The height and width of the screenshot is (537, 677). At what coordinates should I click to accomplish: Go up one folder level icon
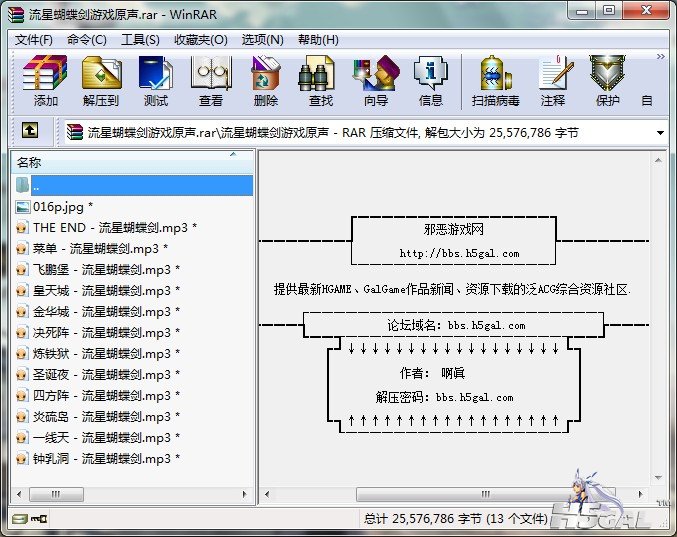tap(30, 130)
